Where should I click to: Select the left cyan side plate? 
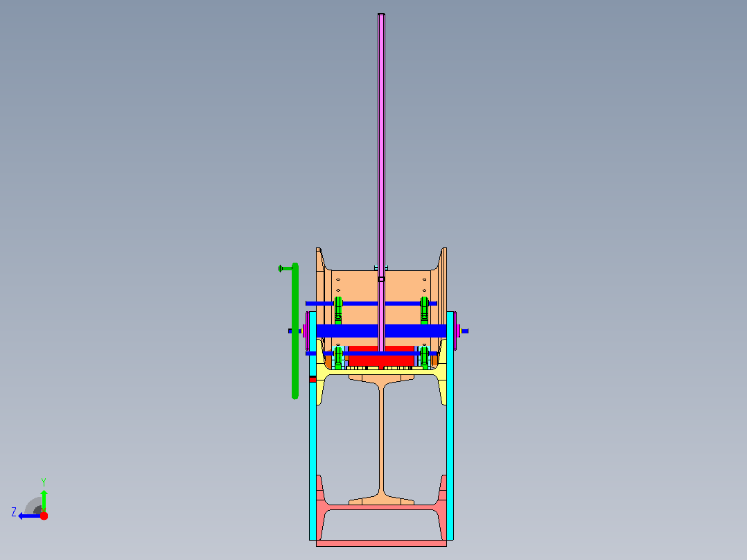pos(313,426)
